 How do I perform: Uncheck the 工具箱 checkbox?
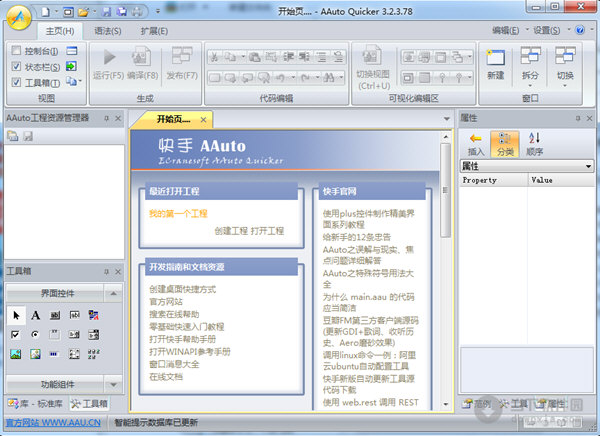click(x=16, y=82)
